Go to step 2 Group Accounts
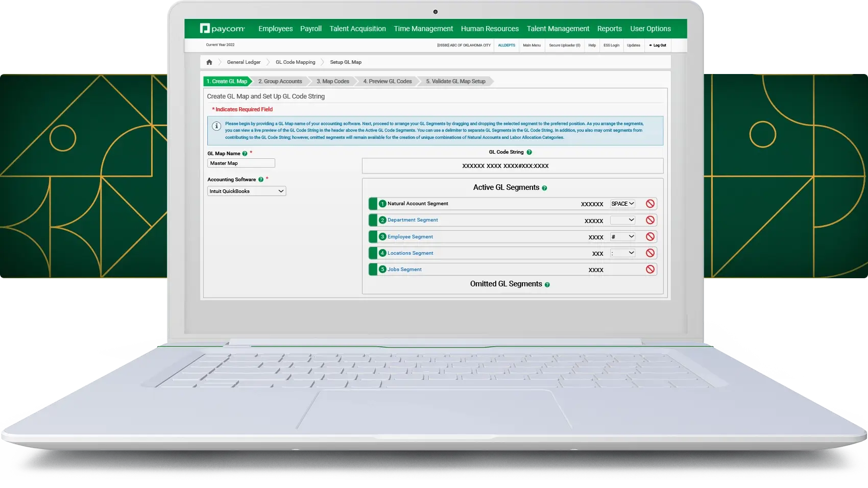This screenshot has width=868, height=488. pos(280,82)
